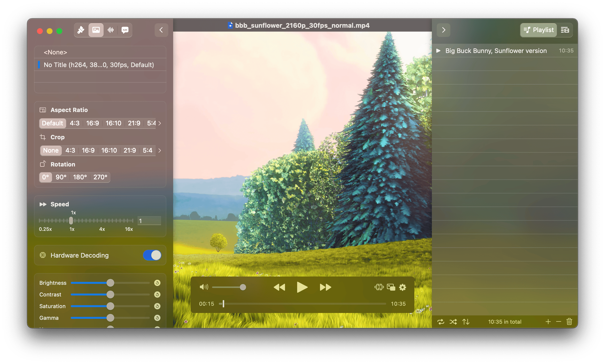This screenshot has width=605, height=364.
Task: Shuffle the playlist
Action: click(x=453, y=322)
